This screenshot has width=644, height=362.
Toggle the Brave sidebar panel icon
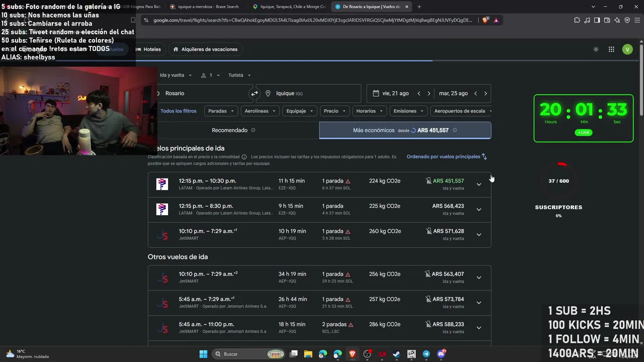(597, 20)
